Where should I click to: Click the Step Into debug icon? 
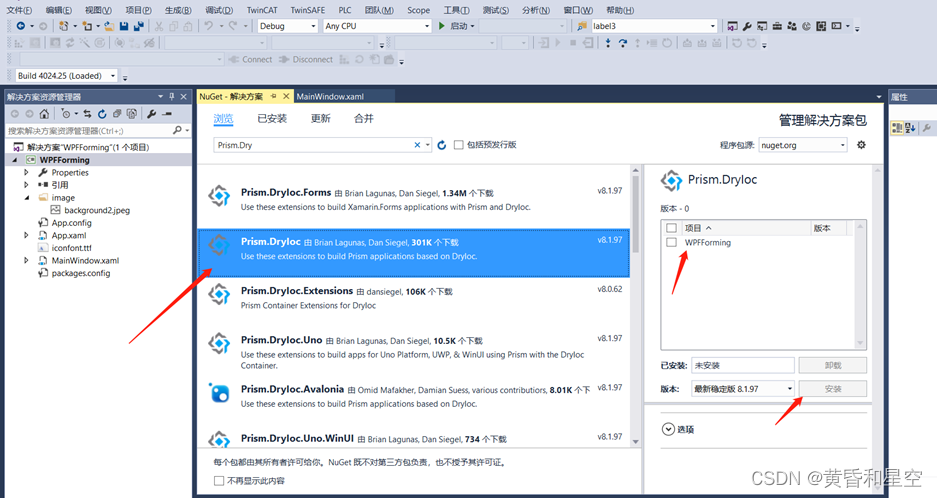(x=608, y=42)
